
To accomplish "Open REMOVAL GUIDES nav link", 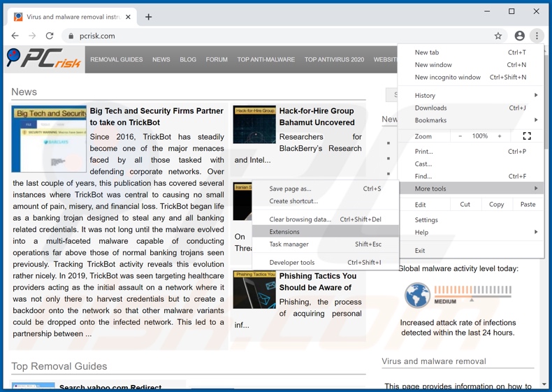I will [117, 59].
